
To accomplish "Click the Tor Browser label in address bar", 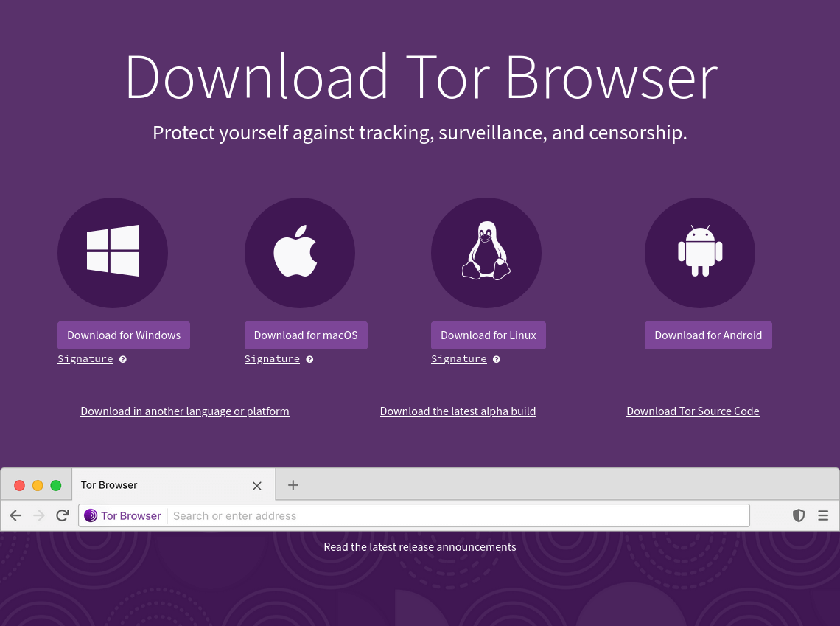I will 131,515.
